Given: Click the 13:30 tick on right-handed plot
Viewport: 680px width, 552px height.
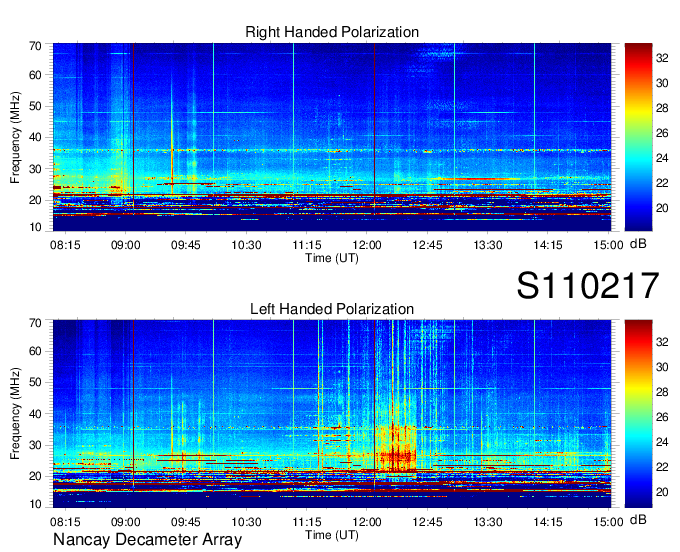Looking at the screenshot, I should click(487, 245).
